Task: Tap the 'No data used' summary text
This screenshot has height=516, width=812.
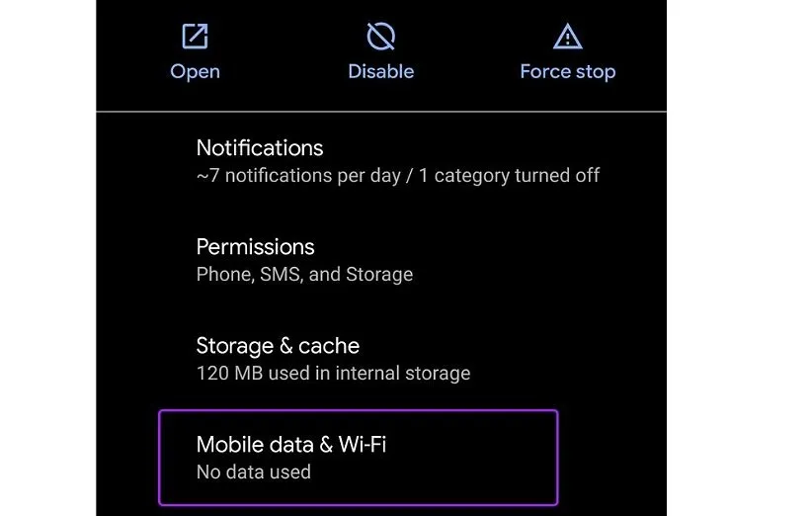Action: pyautogui.click(x=253, y=472)
